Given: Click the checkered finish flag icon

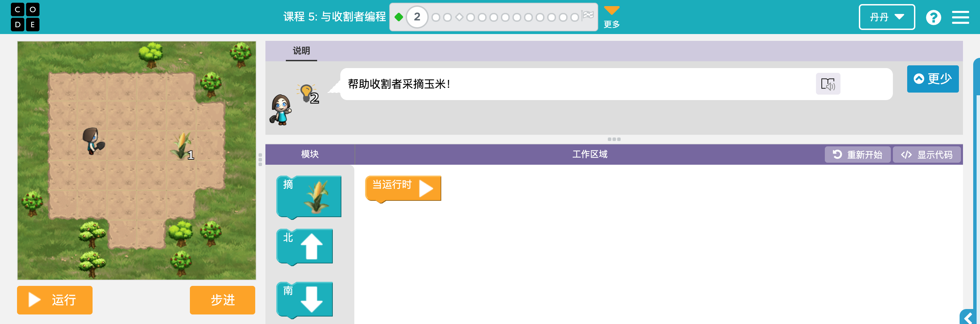Looking at the screenshot, I should point(588,16).
